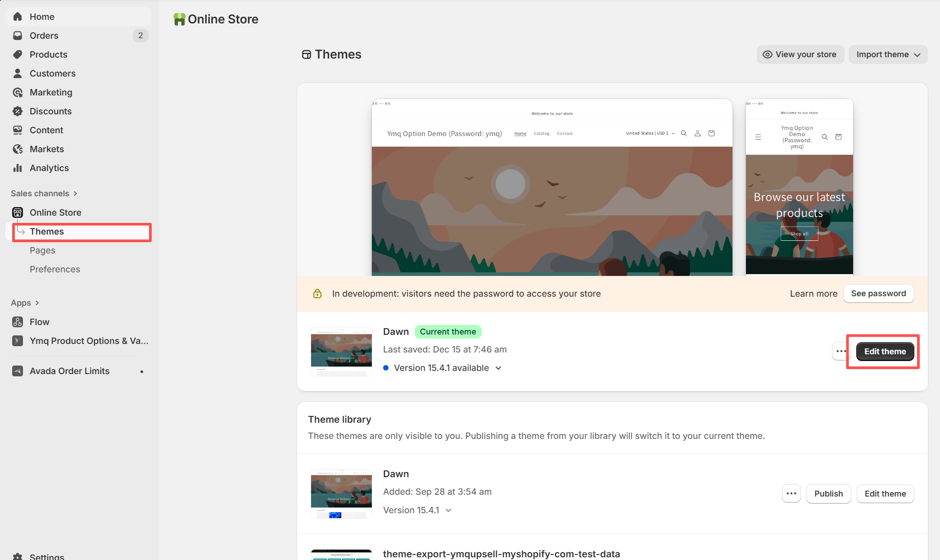Click the Home icon in sidebar
The image size is (940, 560).
(x=18, y=17)
